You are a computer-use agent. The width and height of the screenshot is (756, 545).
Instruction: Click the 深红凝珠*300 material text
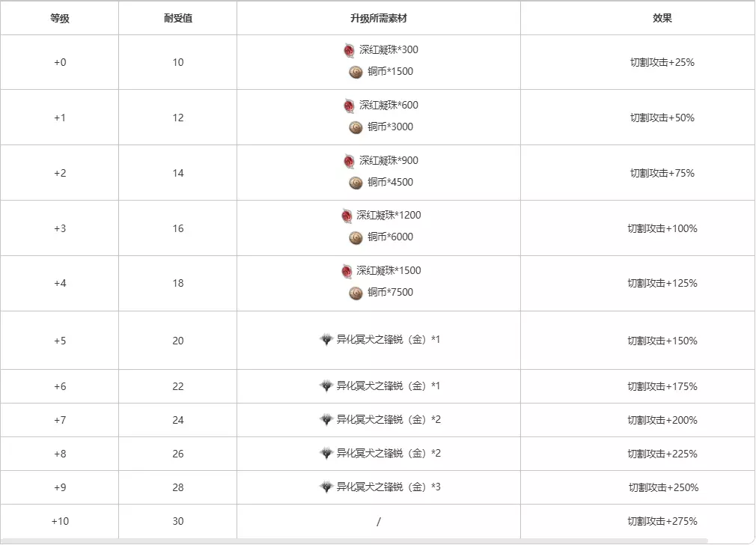coord(388,50)
